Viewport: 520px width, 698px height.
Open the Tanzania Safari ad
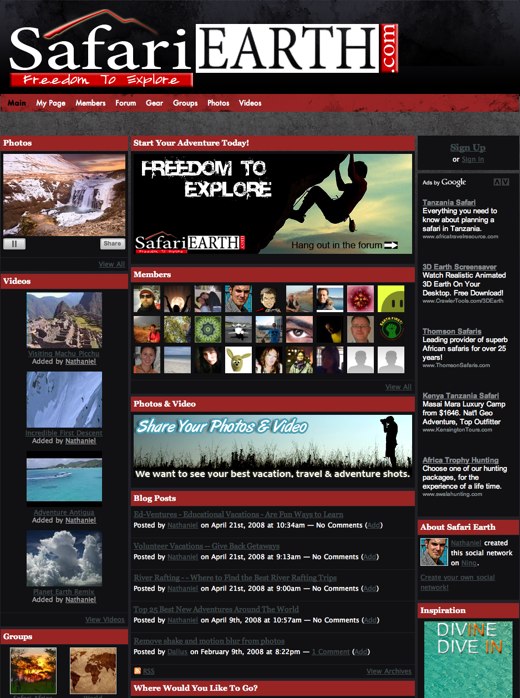(449, 202)
